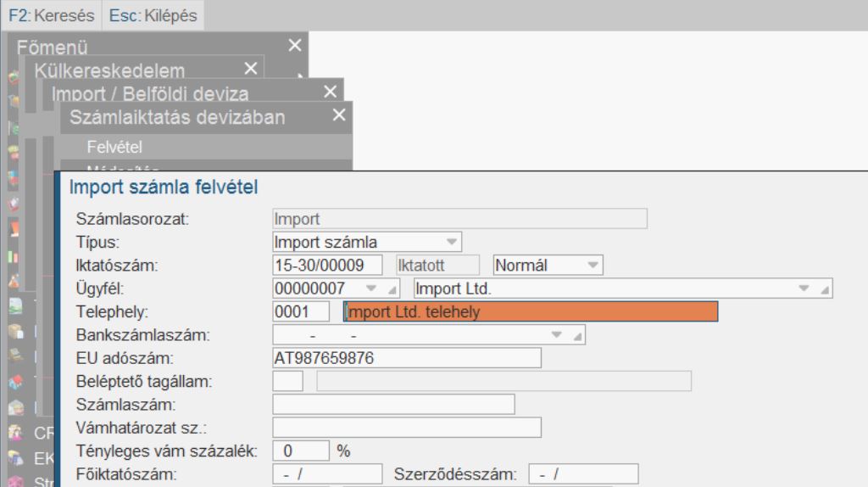868x487 pixels.
Task: Expand the Ügyfél name Import Ltd. dropdown arrow
Action: [x=804, y=288]
